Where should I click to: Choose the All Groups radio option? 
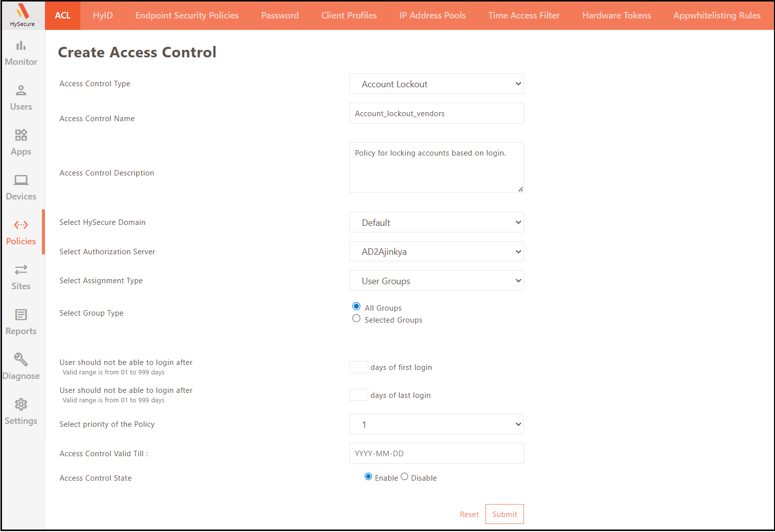356,307
